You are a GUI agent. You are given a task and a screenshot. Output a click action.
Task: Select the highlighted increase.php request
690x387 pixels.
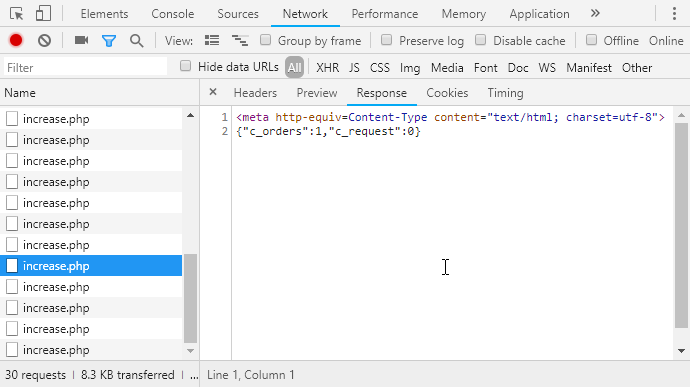[91, 265]
